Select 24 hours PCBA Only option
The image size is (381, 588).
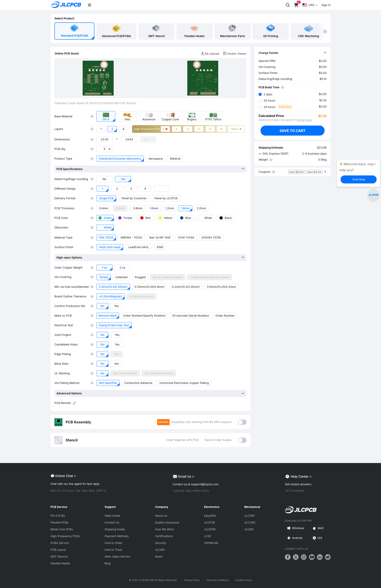coord(260,107)
